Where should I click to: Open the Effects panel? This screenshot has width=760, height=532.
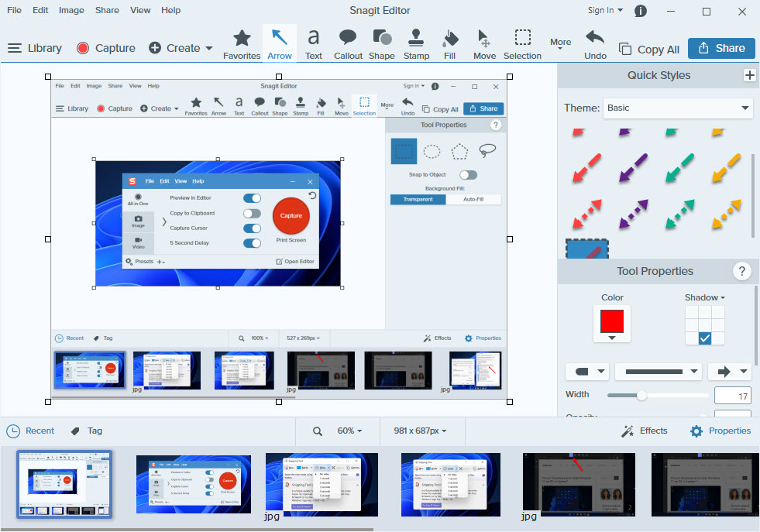[x=645, y=431]
